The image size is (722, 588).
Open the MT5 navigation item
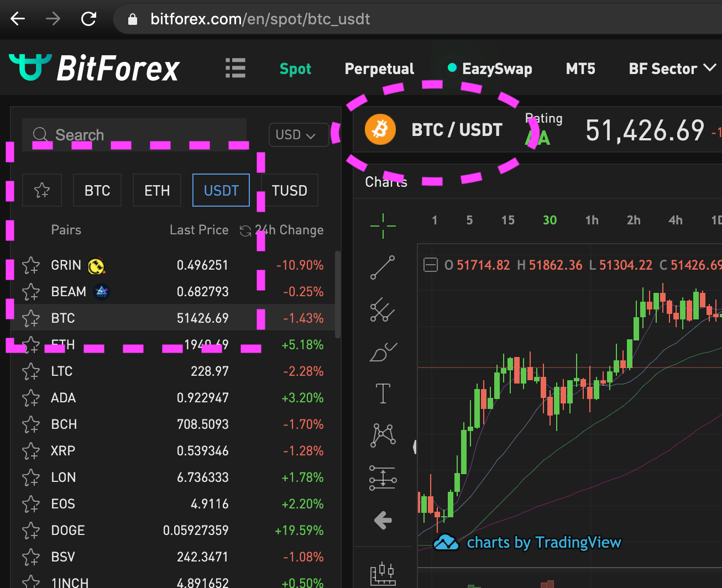(x=580, y=69)
